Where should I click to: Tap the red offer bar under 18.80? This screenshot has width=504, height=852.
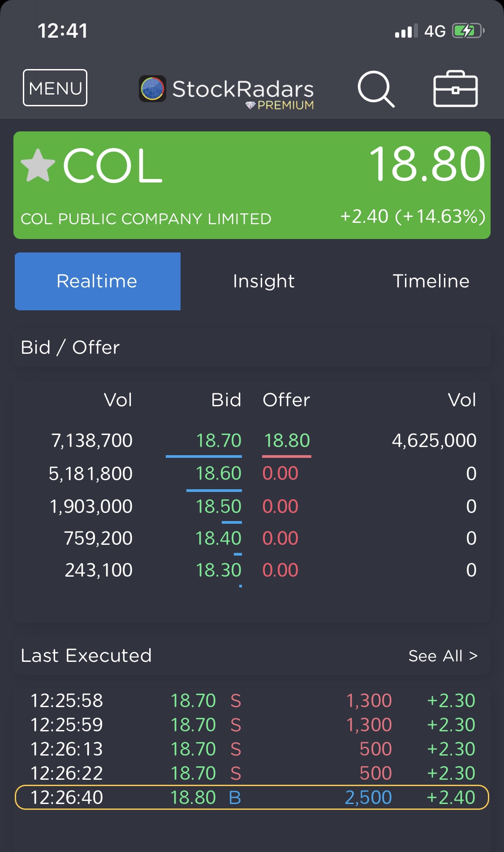coord(287,456)
